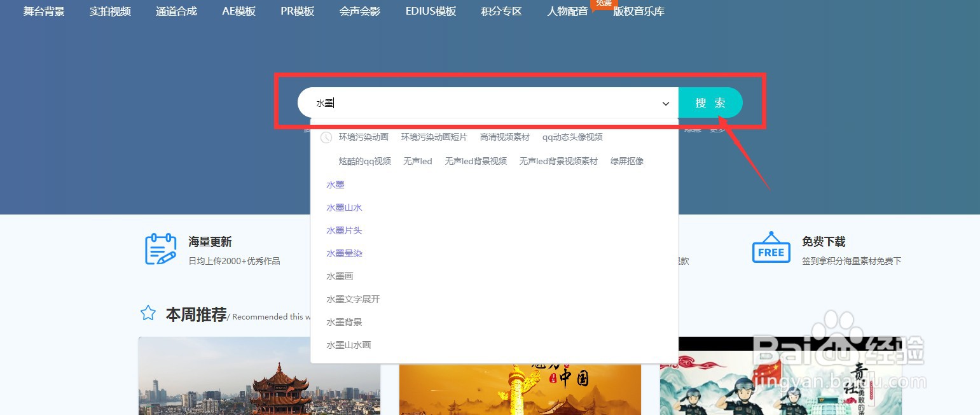Click the 搜索 search button

(x=710, y=102)
